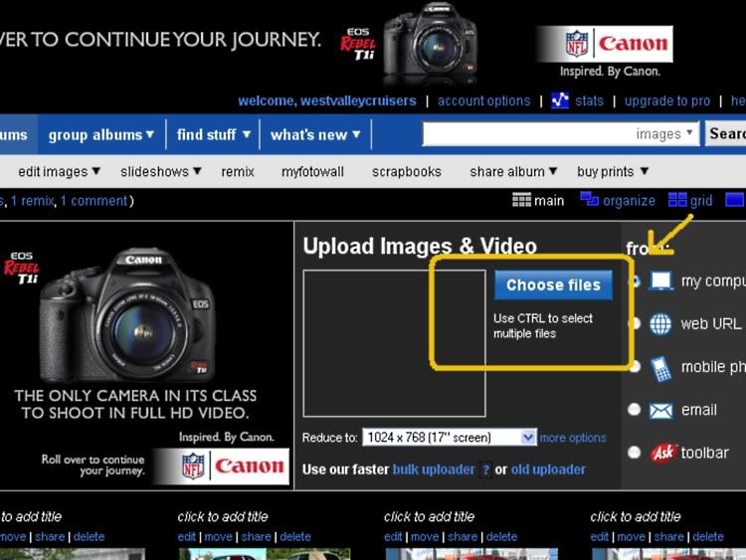
Task: Click the EOS Rebel T1i logo in top banner
Action: click(358, 44)
